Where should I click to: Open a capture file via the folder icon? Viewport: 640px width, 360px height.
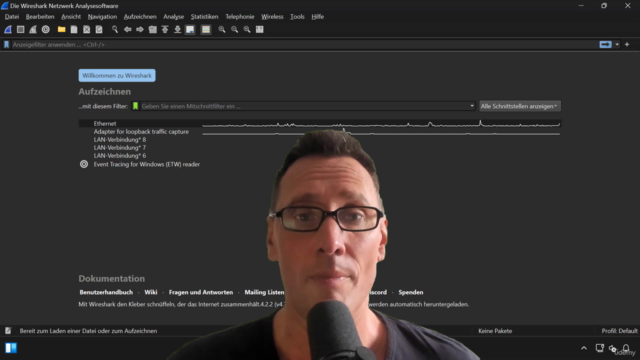(62, 29)
